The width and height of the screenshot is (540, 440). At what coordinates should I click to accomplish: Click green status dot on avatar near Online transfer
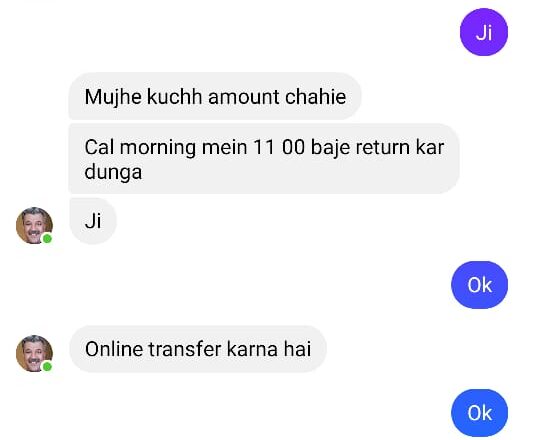pyautogui.click(x=47, y=367)
